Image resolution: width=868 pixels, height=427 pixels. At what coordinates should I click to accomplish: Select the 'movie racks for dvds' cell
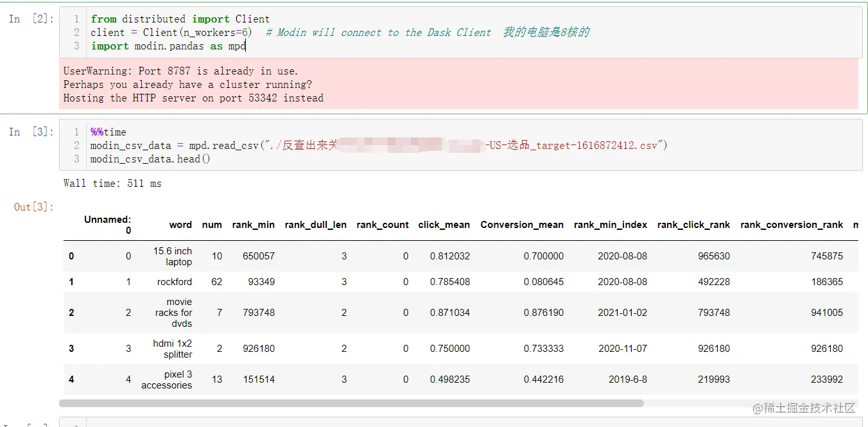point(173,313)
